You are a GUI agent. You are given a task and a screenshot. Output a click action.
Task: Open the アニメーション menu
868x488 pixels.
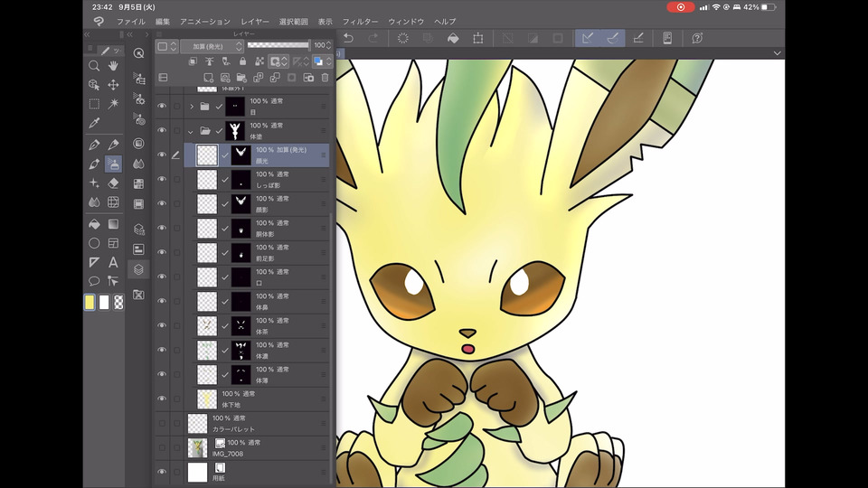tap(205, 22)
